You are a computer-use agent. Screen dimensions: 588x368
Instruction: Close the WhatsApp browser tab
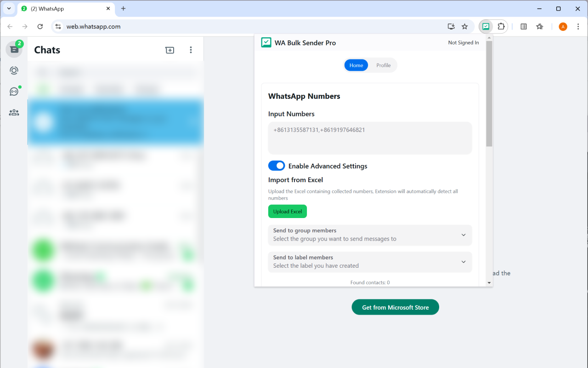[108, 8]
